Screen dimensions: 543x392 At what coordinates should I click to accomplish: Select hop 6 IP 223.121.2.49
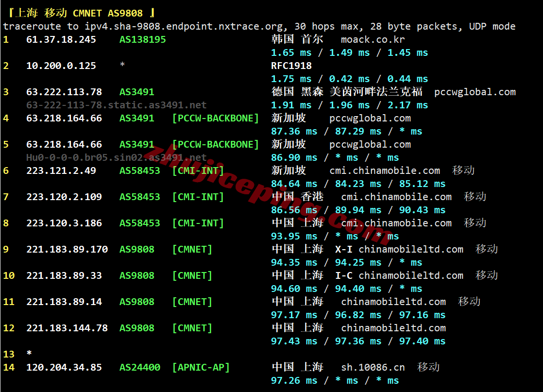pyautogui.click(x=61, y=170)
